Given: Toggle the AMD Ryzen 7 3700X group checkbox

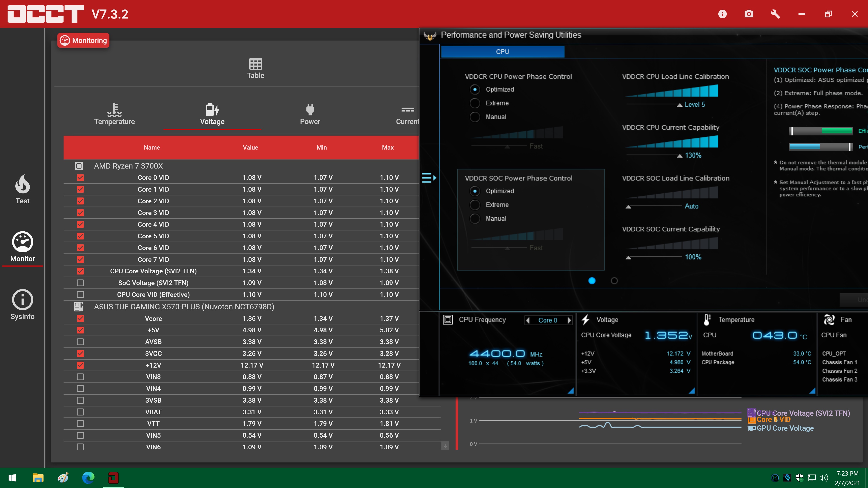Looking at the screenshot, I should point(78,166).
